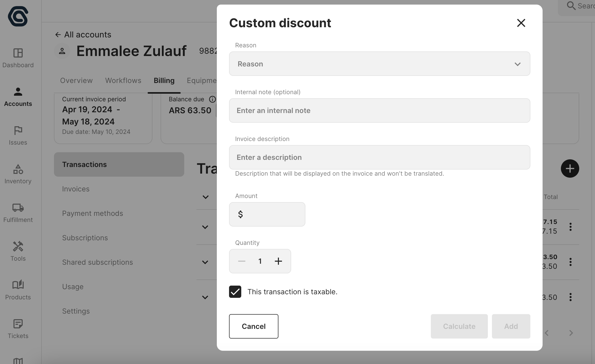The width and height of the screenshot is (595, 364).
Task: Open Inventory shapes icon in sidebar
Action: [x=18, y=169]
